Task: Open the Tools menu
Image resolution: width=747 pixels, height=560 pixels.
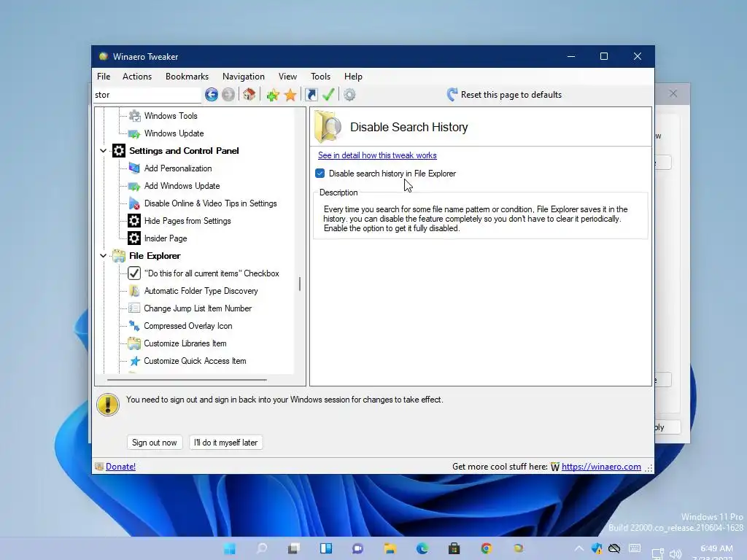Action: click(x=321, y=76)
